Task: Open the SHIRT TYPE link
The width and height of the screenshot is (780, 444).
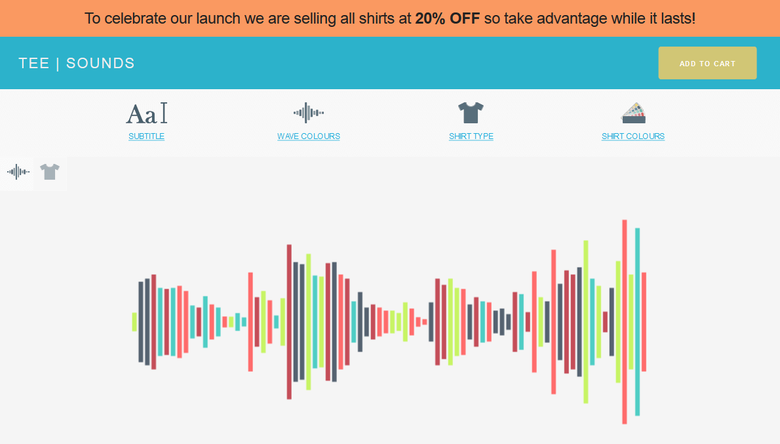Action: [471, 136]
